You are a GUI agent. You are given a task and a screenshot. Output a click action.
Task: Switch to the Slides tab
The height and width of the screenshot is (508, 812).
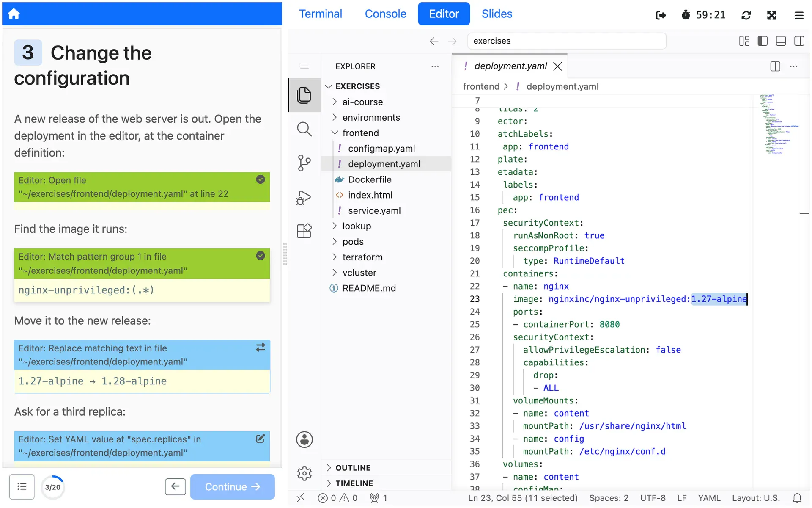coord(497,14)
